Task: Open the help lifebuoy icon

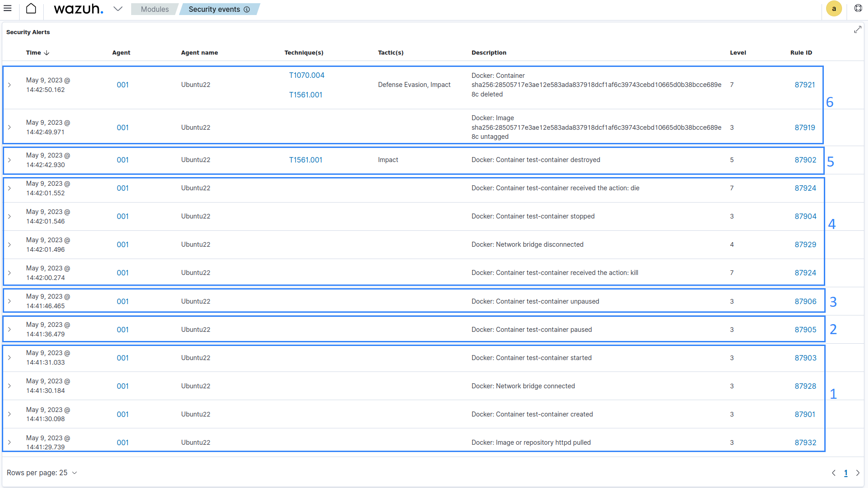Action: click(x=858, y=8)
